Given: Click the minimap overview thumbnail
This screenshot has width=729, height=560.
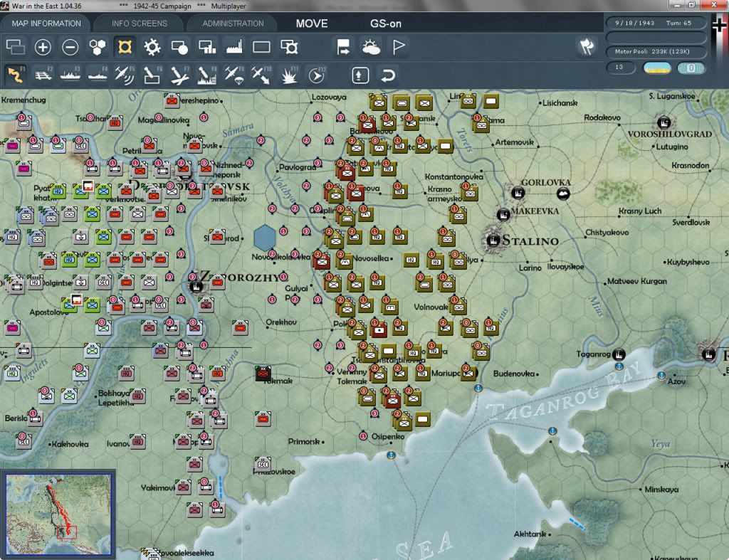Looking at the screenshot, I should 58,514.
